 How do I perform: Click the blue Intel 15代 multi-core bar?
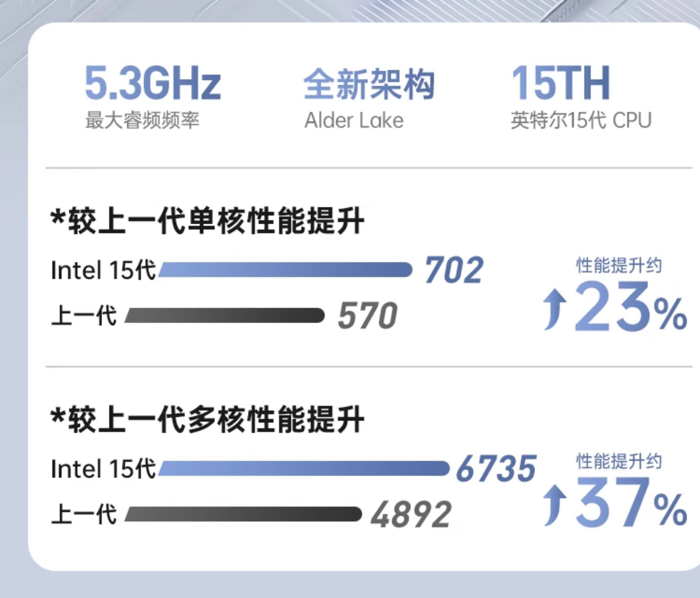coord(304,468)
